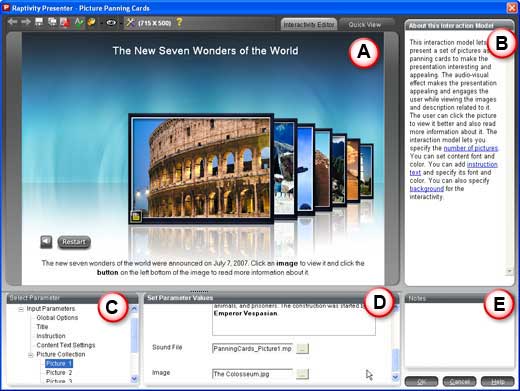Viewport: 520px width, 391px height.
Task: Click the back arrow toolbar icon
Action: click(13, 22)
